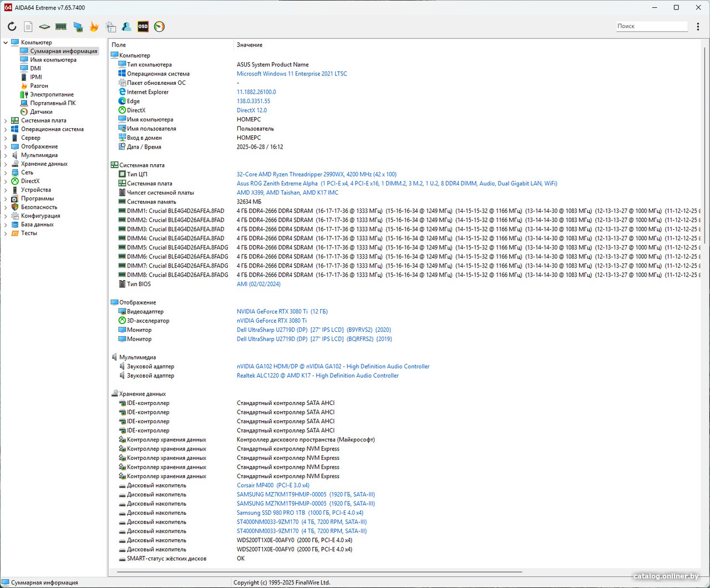Select Разгон in the sidebar tree

39,86
